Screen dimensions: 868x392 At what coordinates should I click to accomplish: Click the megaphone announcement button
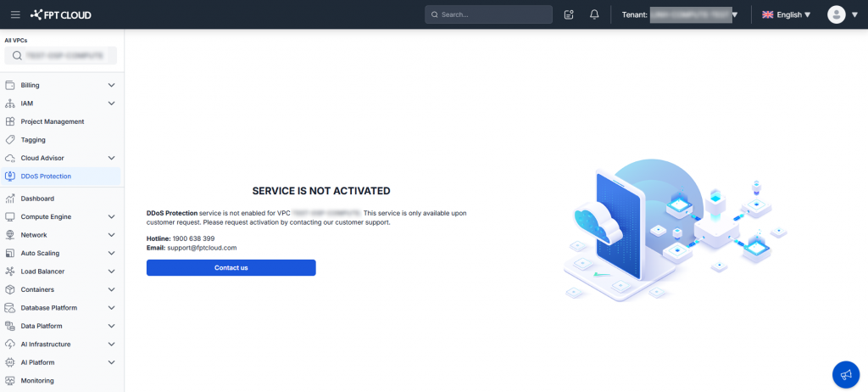pyautogui.click(x=845, y=374)
